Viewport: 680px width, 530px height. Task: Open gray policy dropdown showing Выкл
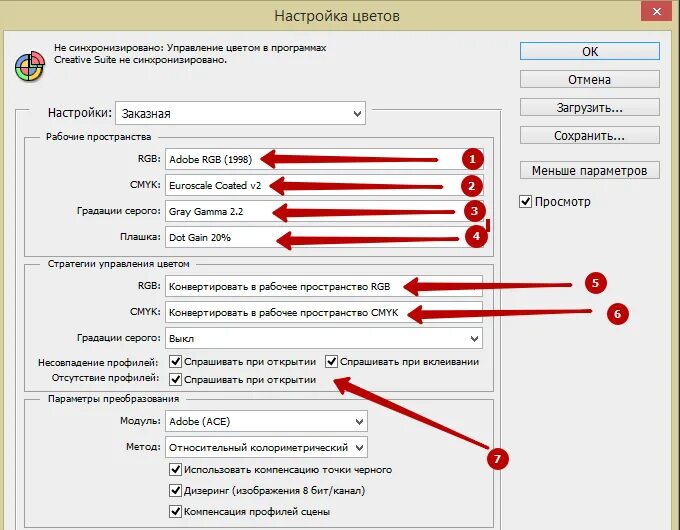(x=324, y=338)
